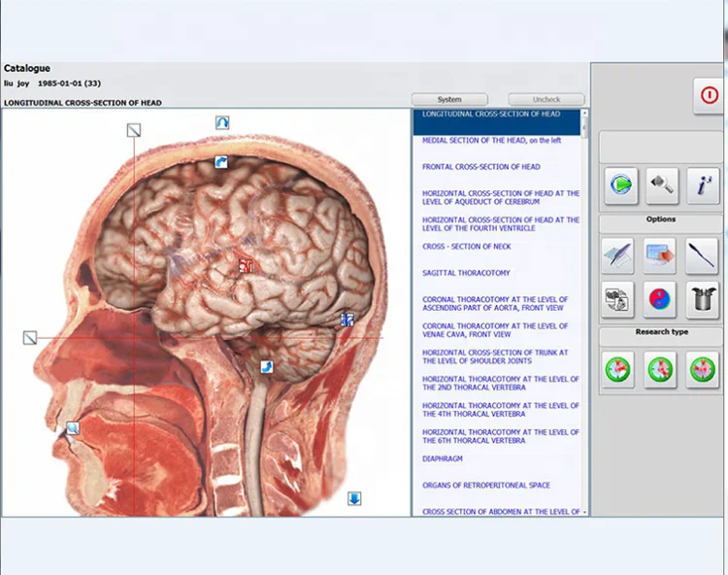Image resolution: width=728 pixels, height=575 pixels.
Task: Choose DIAPHRAGM in the catalogue list
Action: click(x=442, y=458)
